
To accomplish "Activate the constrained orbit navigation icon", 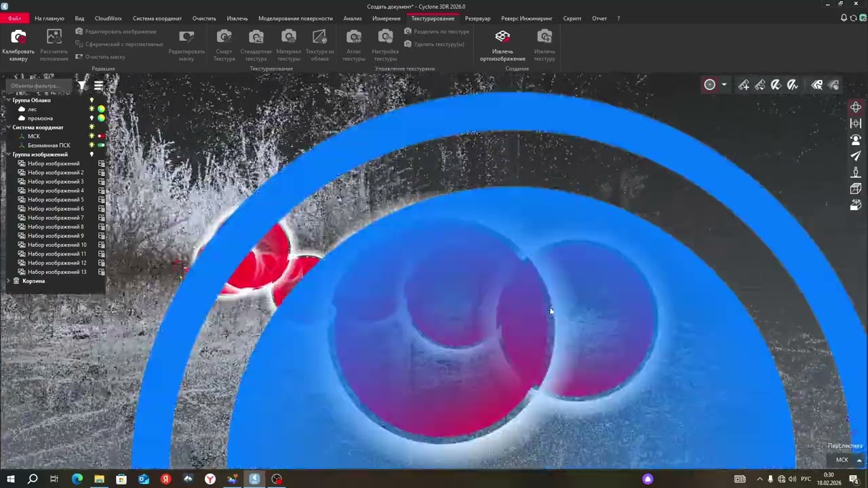I will (x=856, y=123).
